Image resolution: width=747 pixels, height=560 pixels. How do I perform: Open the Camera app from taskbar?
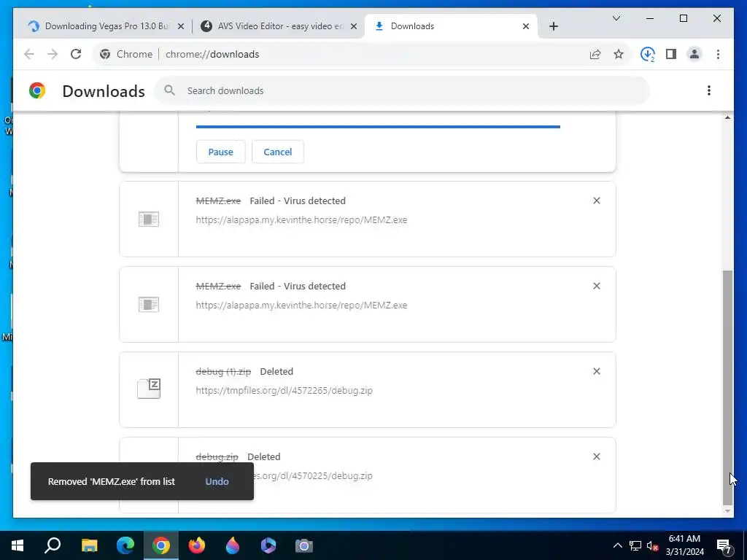(304, 545)
